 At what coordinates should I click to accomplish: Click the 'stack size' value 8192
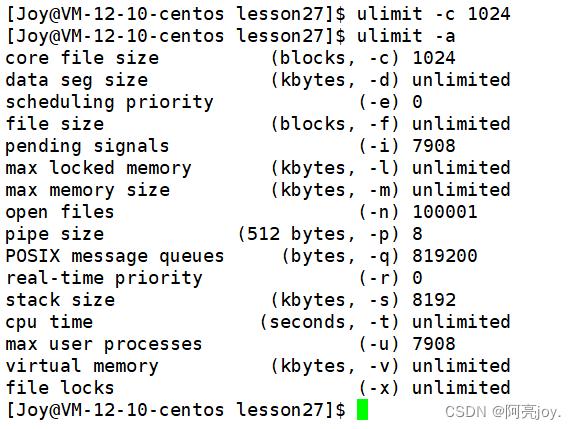click(x=434, y=300)
